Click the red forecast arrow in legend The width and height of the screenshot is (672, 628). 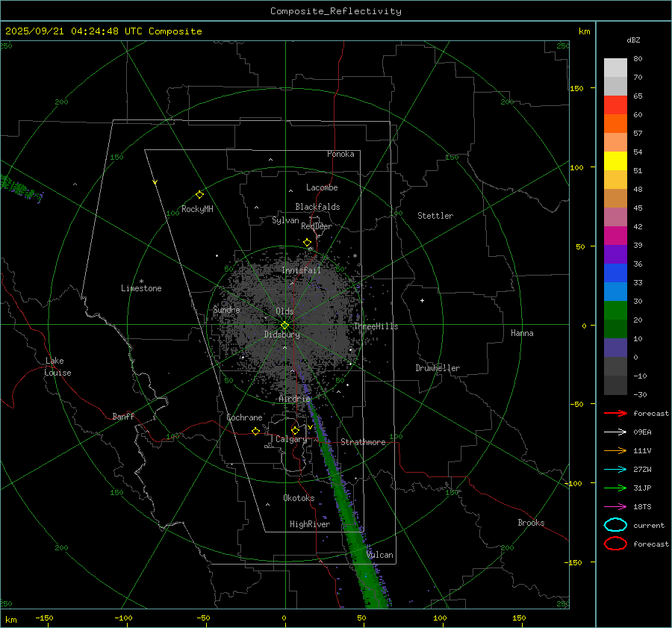point(615,413)
